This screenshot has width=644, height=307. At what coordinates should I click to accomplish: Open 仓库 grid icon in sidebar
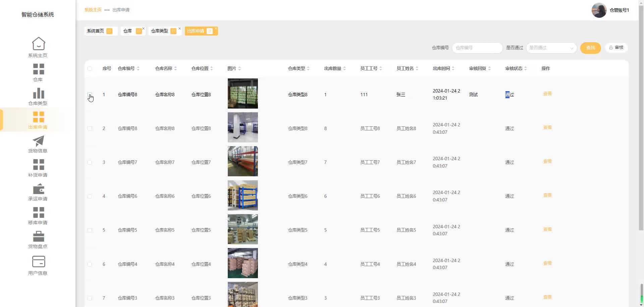pos(38,69)
